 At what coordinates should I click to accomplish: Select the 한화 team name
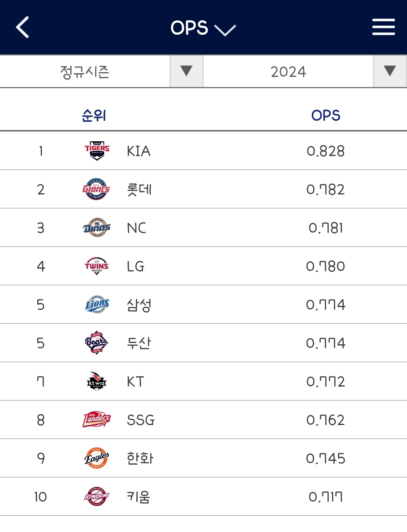pos(140,458)
